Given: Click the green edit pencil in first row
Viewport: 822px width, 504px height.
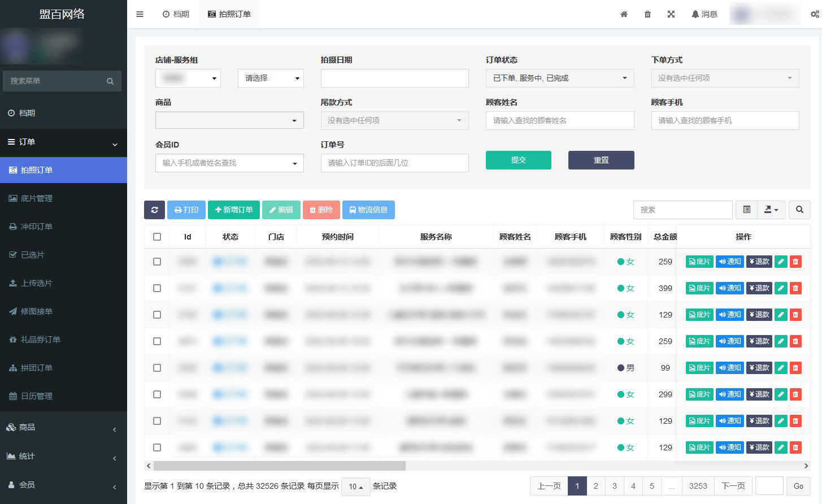Looking at the screenshot, I should (781, 262).
